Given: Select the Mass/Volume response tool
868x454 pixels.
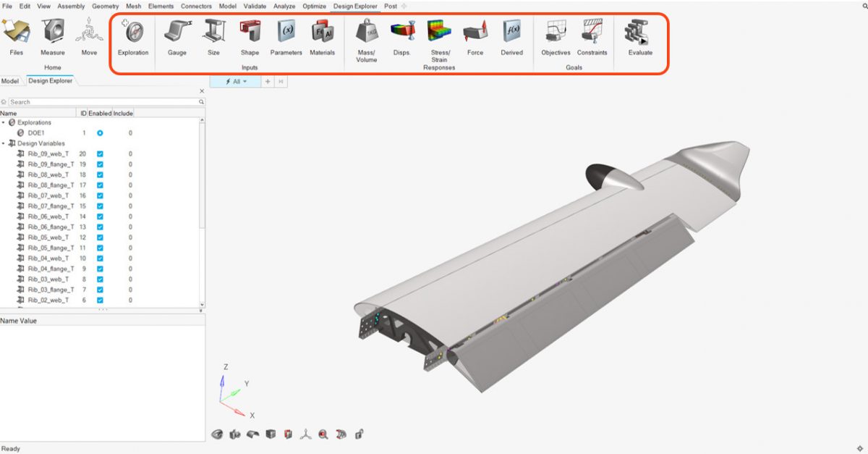Looking at the screenshot, I should pos(366,33).
